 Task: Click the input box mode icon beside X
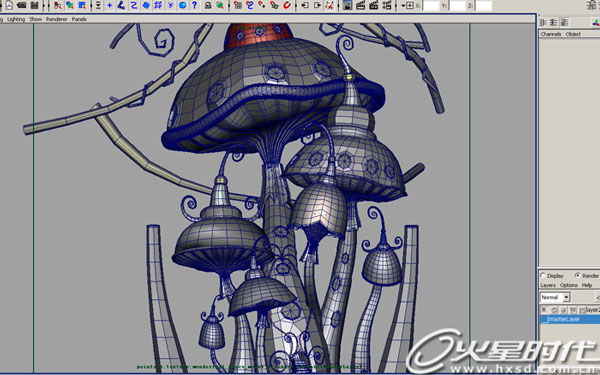click(x=409, y=5)
